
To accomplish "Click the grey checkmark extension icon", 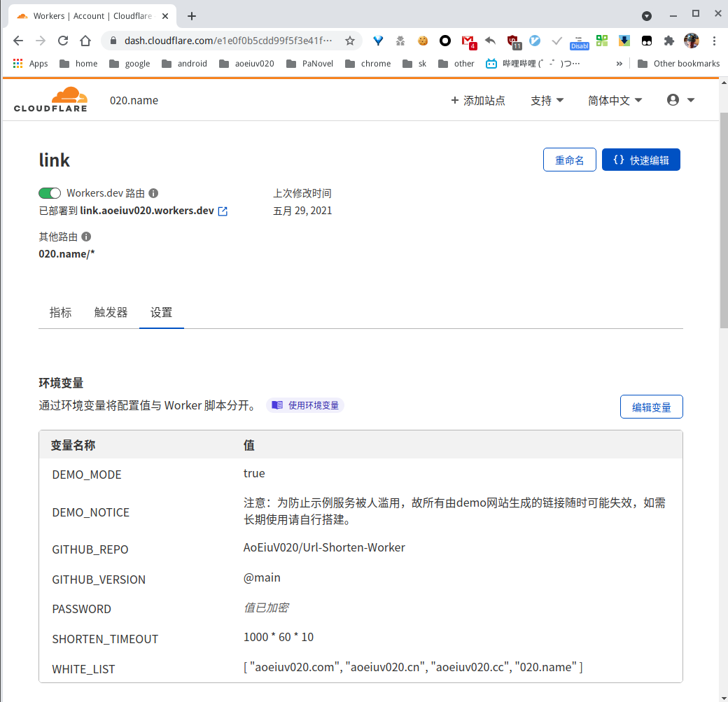I will (556, 41).
